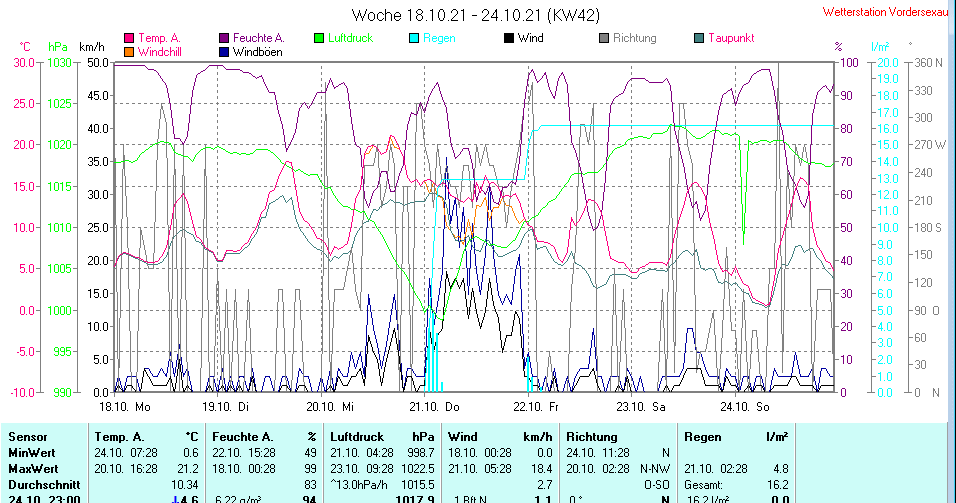This screenshot has width=956, height=503.
Task: Select the purple Feuchte A. legend swatch
Action: point(224,39)
